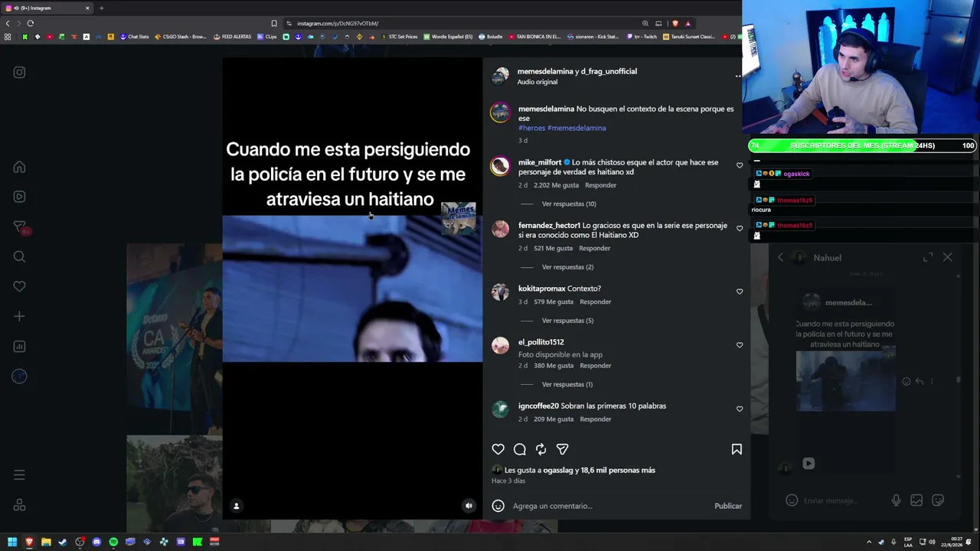Open Boludle bookmark

tap(491, 37)
